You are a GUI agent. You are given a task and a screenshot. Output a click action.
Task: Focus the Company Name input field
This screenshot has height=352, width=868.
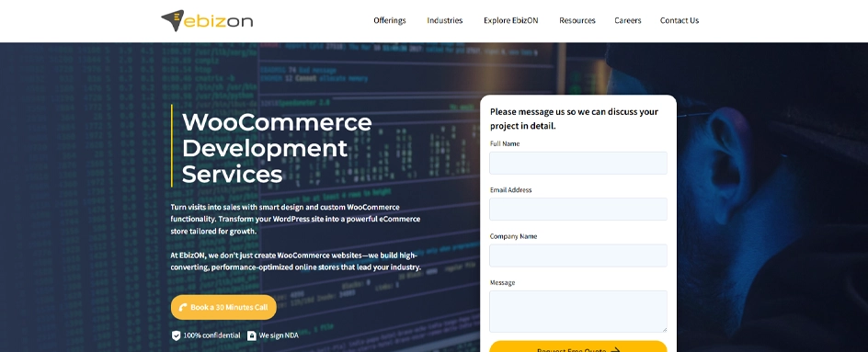pos(578,255)
